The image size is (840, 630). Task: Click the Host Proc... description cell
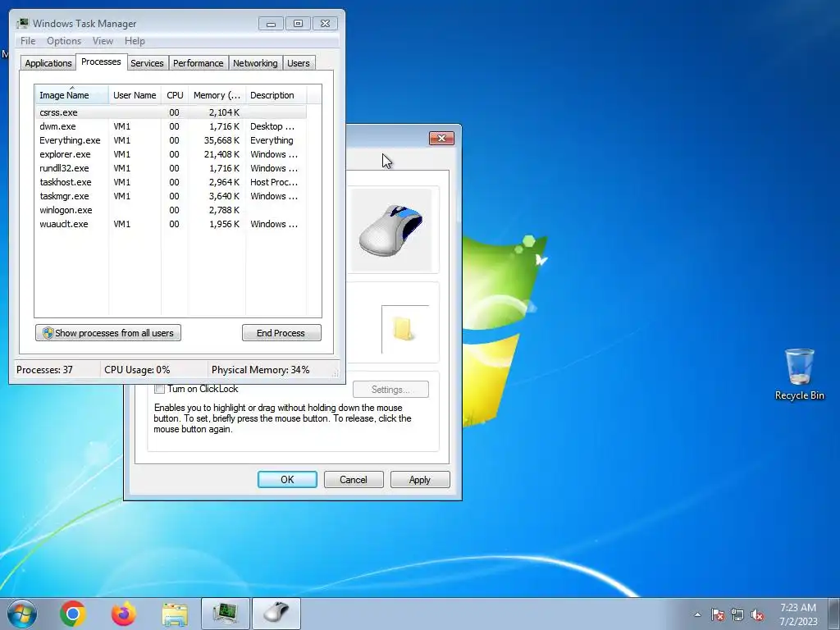coord(274,182)
